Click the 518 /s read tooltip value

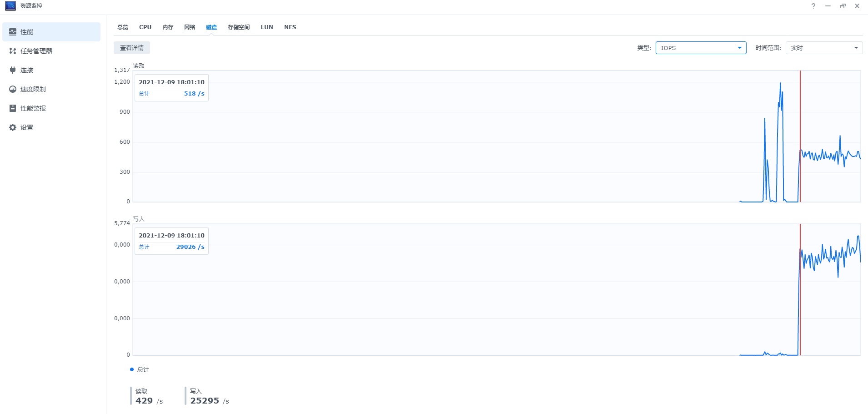coord(194,94)
